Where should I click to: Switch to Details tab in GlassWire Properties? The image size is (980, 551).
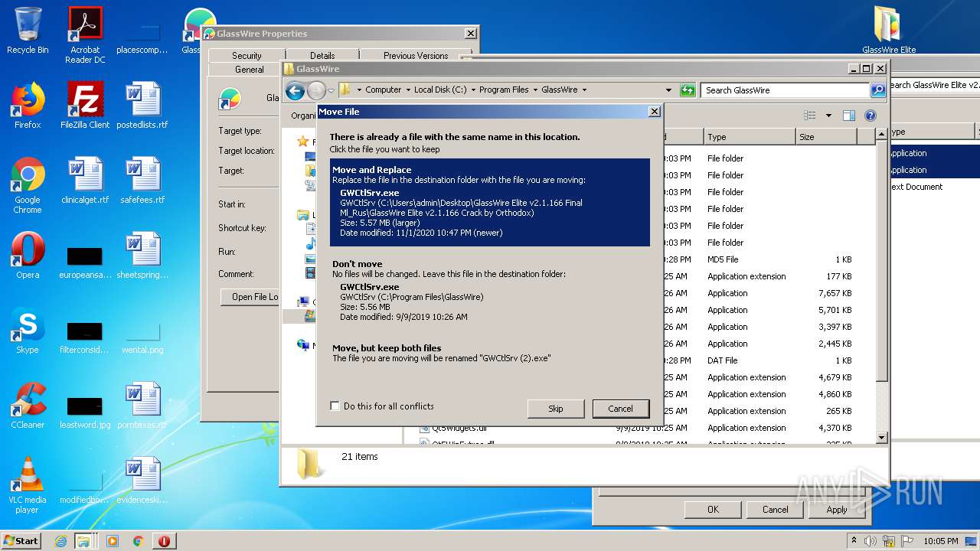tap(322, 56)
